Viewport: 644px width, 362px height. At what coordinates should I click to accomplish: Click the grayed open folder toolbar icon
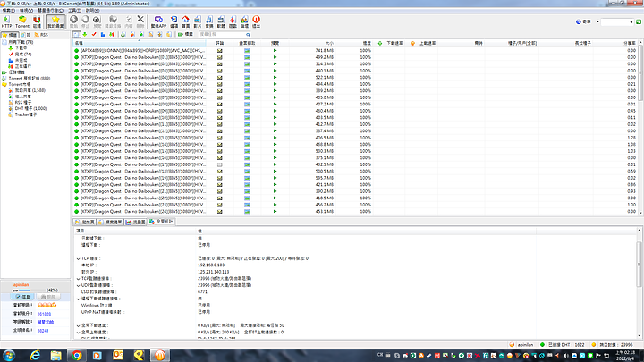coord(113,21)
